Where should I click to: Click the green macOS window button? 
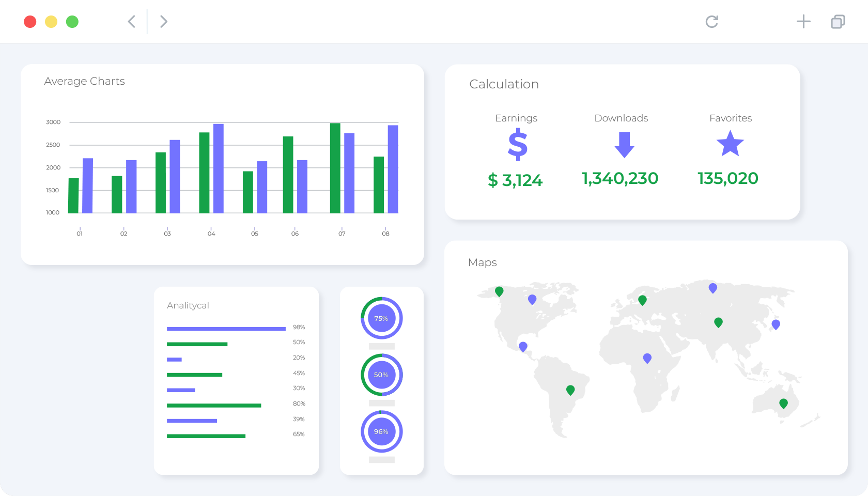72,22
